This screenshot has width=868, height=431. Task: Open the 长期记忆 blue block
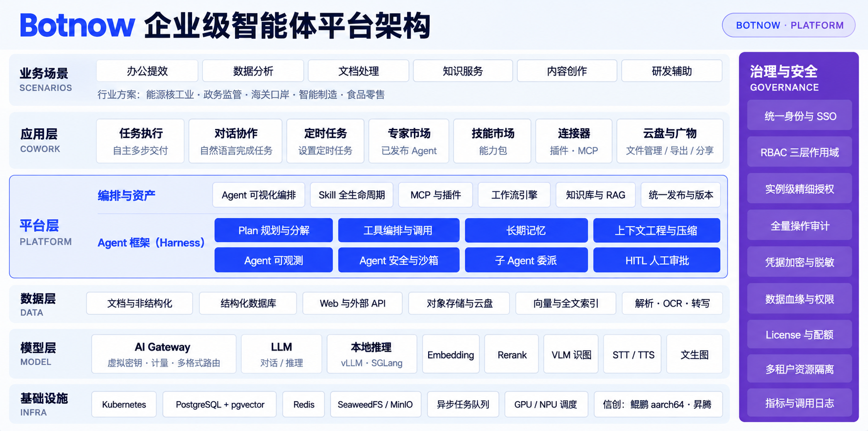pos(526,230)
